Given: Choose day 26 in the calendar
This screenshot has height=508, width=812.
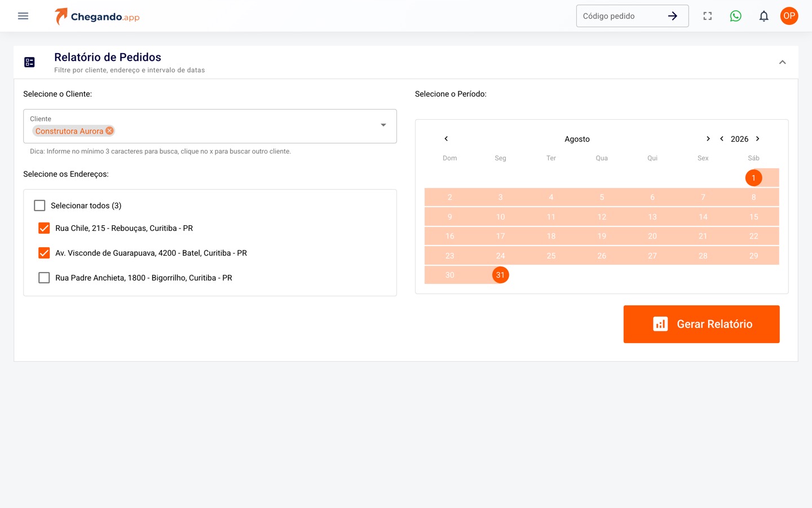Looking at the screenshot, I should (x=602, y=256).
